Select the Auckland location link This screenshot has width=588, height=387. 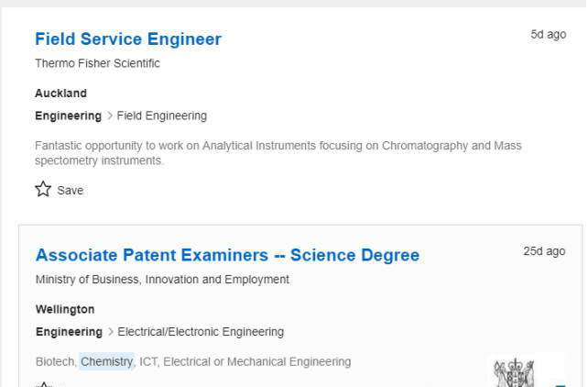[60, 93]
